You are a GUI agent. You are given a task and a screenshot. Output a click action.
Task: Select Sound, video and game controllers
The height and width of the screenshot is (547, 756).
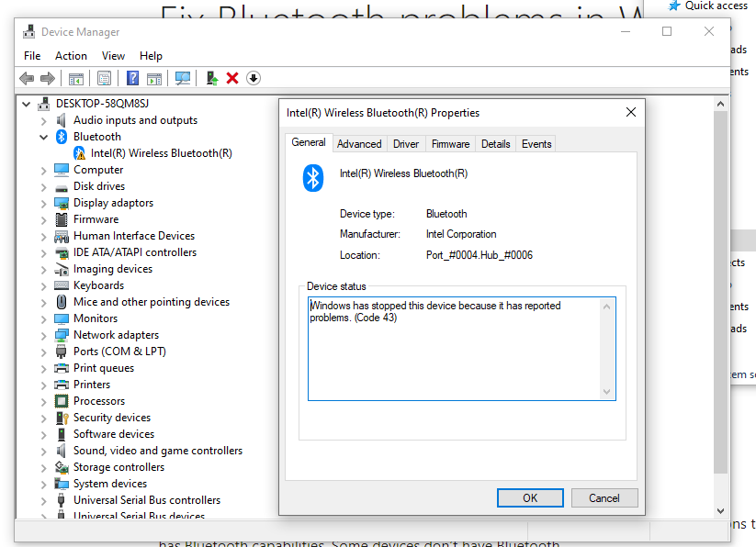158,451
